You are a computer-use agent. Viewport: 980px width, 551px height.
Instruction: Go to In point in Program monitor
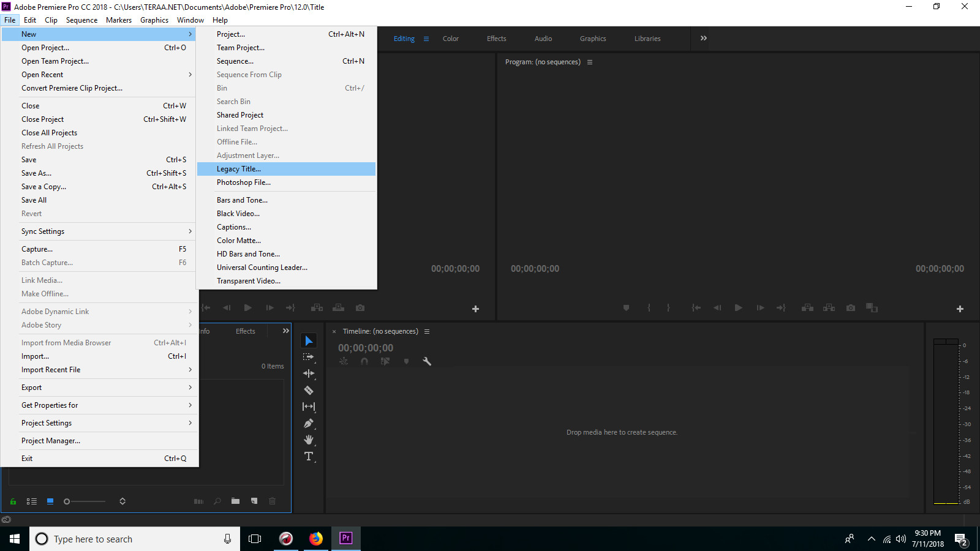[x=696, y=308]
